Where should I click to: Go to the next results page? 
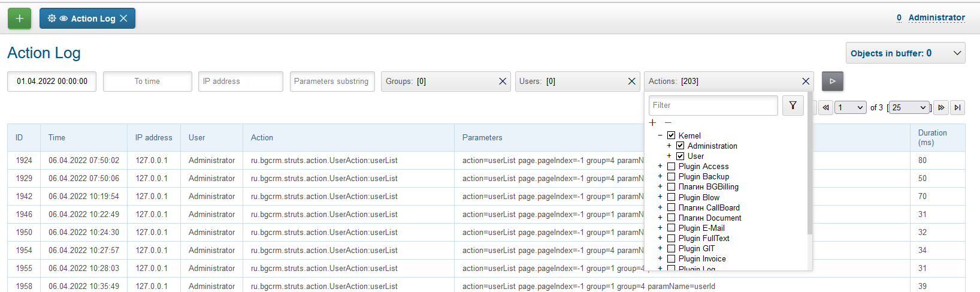pyautogui.click(x=941, y=108)
